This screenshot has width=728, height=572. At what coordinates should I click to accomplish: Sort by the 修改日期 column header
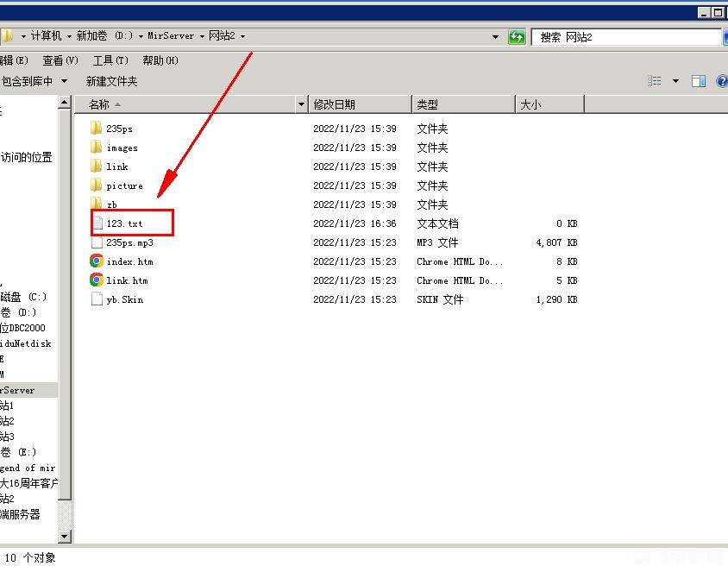[360, 104]
